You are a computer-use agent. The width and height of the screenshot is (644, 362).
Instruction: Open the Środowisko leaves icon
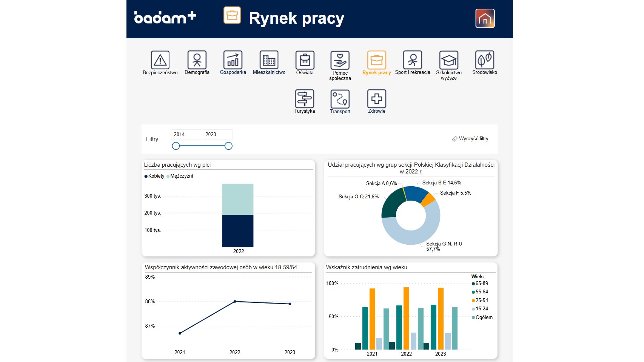[484, 60]
